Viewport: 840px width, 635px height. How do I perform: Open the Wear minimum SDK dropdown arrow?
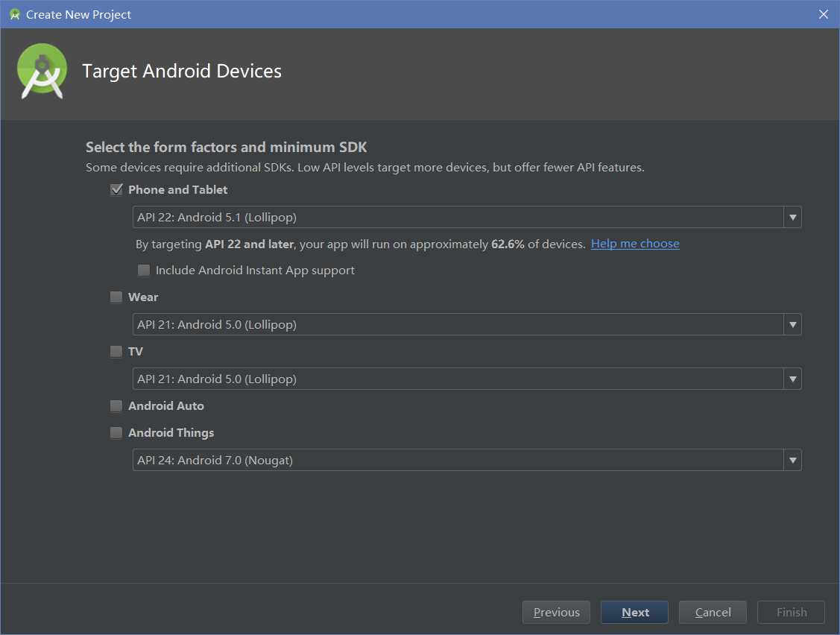792,324
